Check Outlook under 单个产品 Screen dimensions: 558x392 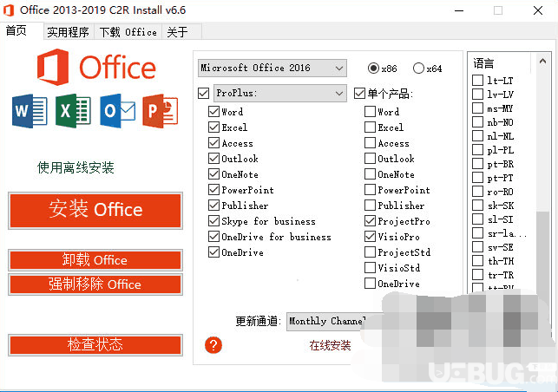[370, 159]
